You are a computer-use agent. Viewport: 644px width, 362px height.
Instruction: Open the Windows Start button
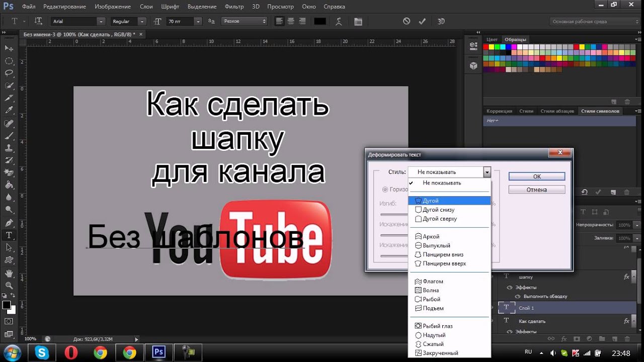pyautogui.click(x=12, y=352)
